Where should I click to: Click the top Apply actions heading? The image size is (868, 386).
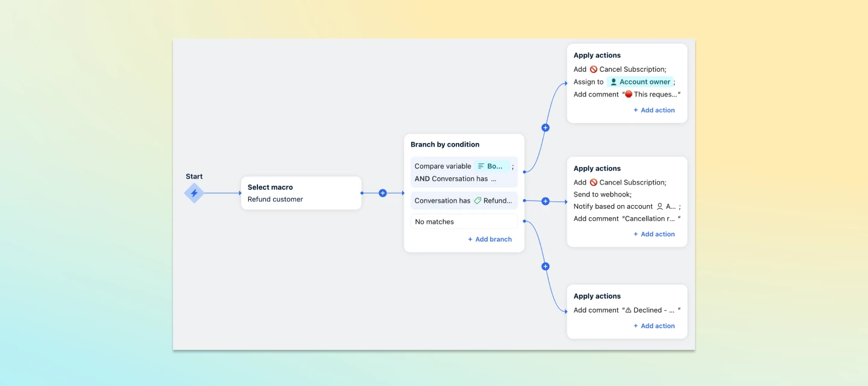click(597, 55)
